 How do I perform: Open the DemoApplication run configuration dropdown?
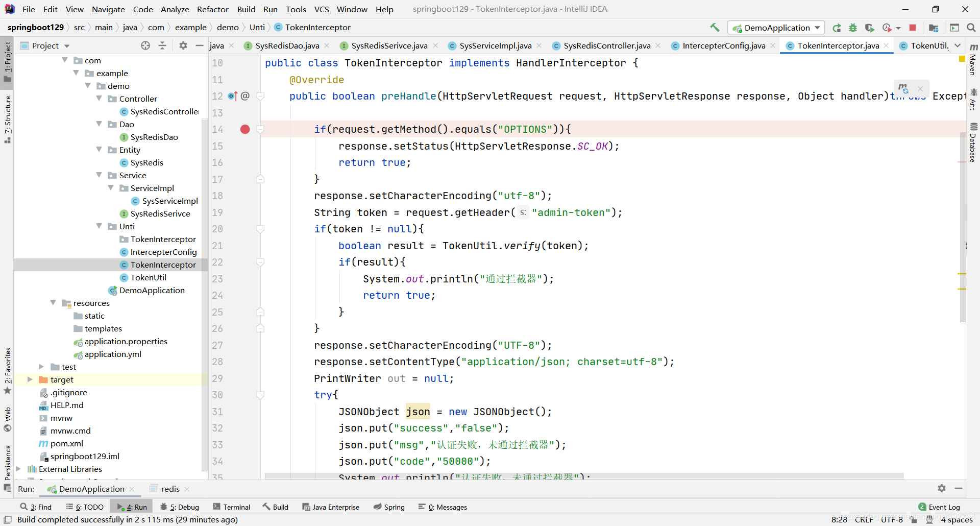(x=776, y=28)
